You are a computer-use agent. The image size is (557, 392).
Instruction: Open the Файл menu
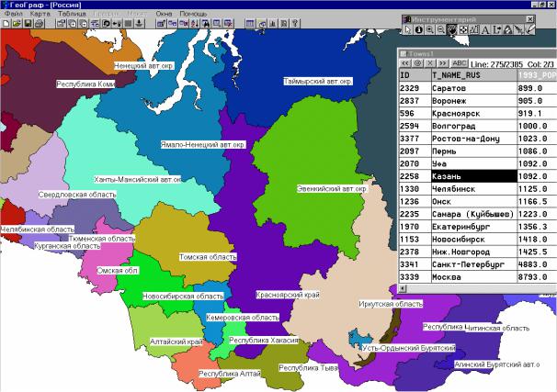click(x=14, y=14)
